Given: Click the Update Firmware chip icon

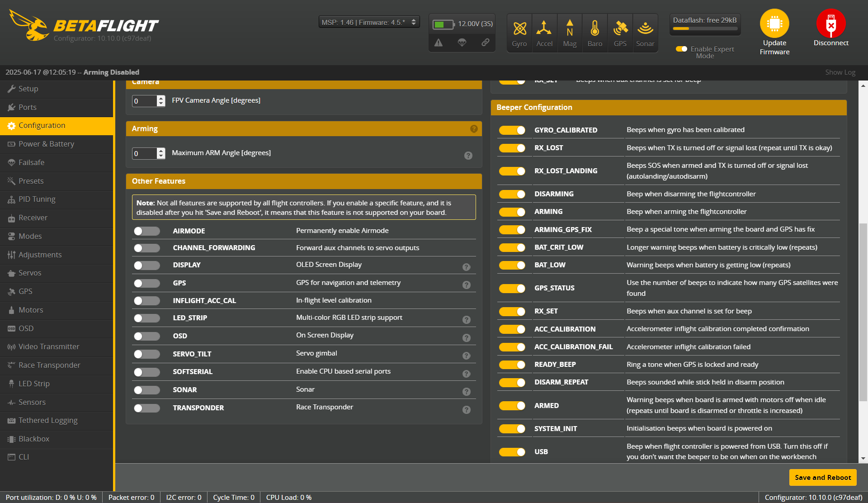Looking at the screenshot, I should [774, 24].
